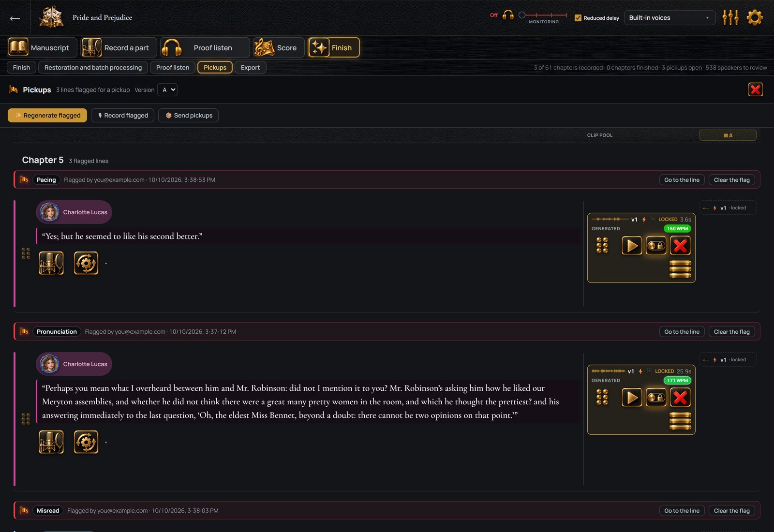Toggle the clip pool A version chip
Image resolution: width=774 pixels, height=532 pixels.
(728, 135)
